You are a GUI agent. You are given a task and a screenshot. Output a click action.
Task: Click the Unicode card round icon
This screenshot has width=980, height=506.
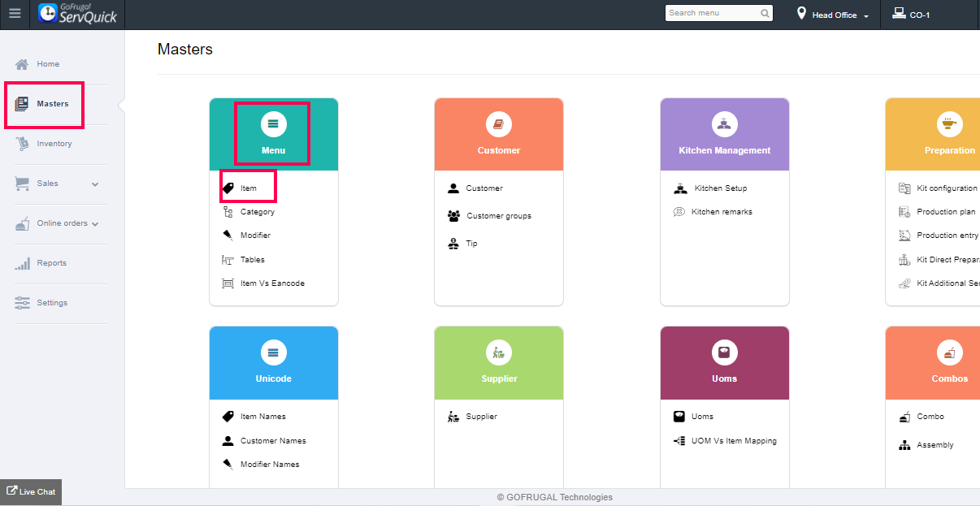(273, 352)
